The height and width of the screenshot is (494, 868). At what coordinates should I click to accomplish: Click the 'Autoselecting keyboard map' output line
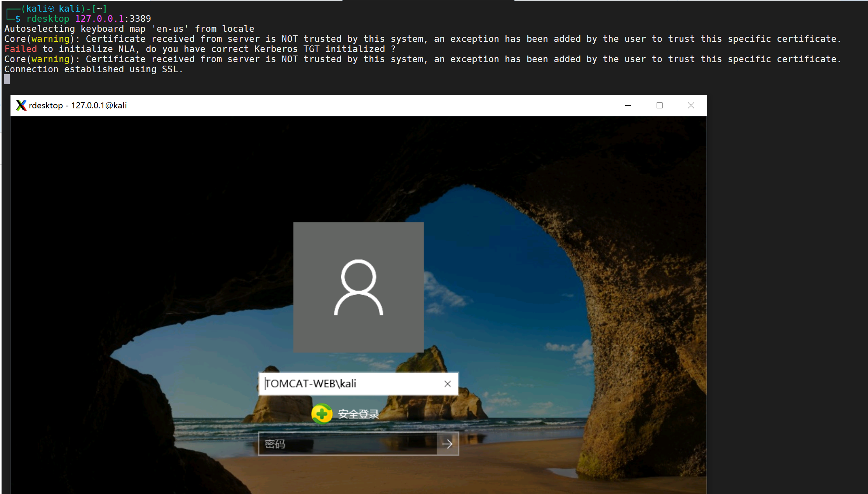(129, 29)
